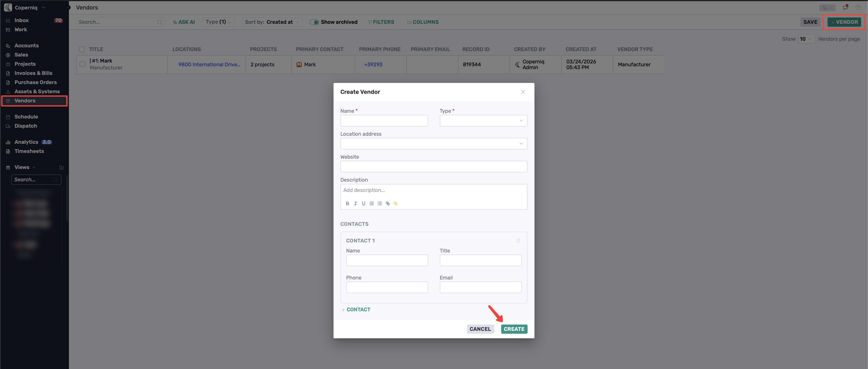Open notifications icon in top right
Image resolution: width=868 pixels, height=369 pixels.
pos(845,7)
